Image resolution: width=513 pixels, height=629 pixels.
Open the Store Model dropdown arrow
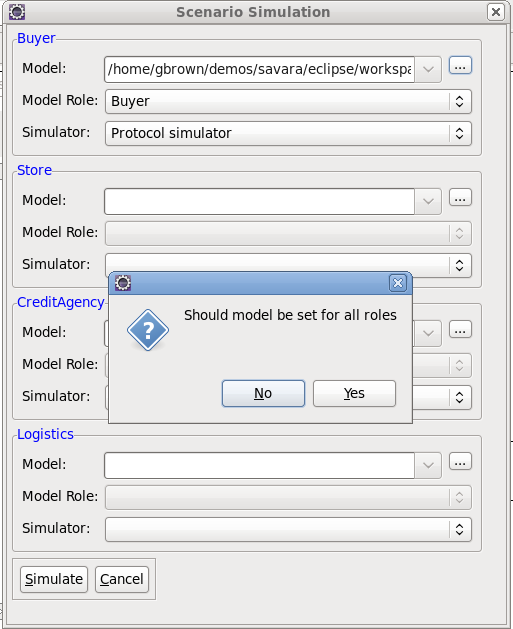tap(428, 201)
